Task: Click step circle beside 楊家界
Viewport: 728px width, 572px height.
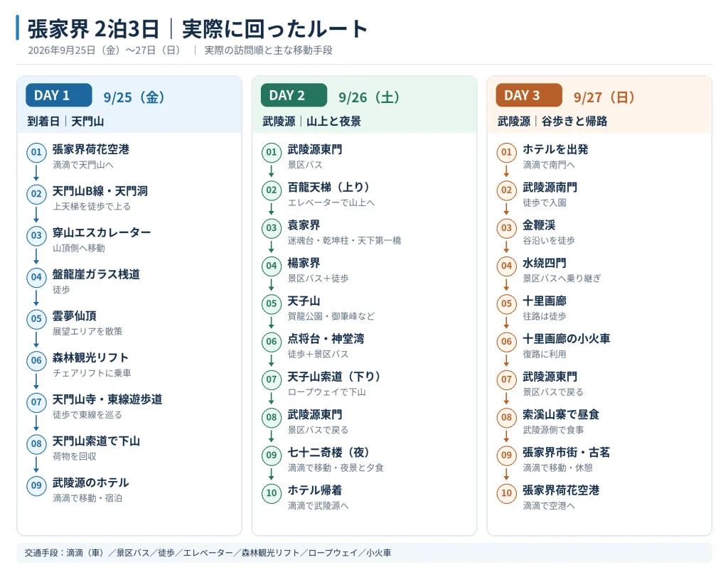Action: tap(272, 266)
